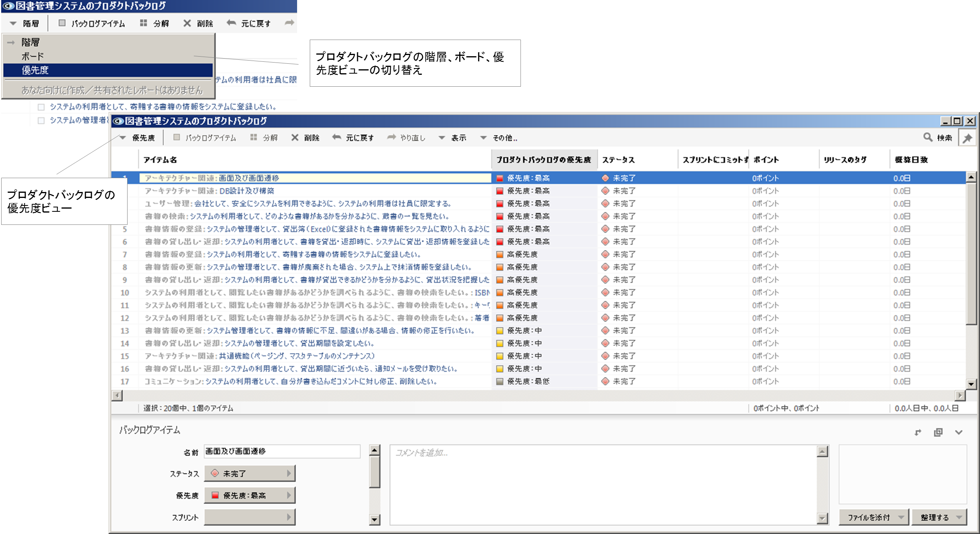The width and height of the screenshot is (980, 534).
Task: Click the 削除 X icon in back window
Action: tap(187, 23)
